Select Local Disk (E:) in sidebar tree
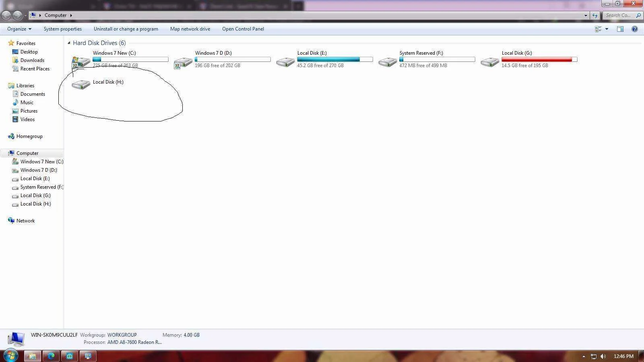Screen dimensions: 644x362 point(35,179)
